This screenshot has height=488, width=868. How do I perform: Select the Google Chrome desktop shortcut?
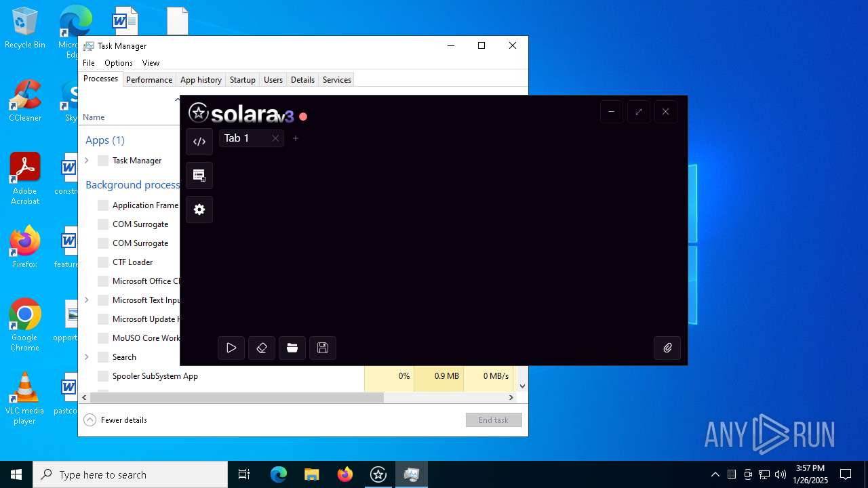click(25, 325)
